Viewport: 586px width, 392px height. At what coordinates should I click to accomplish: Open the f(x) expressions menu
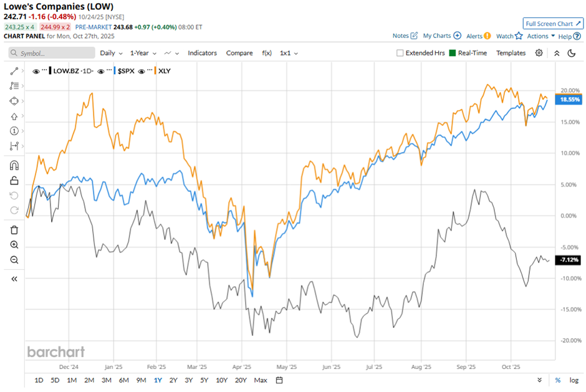pyautogui.click(x=266, y=53)
